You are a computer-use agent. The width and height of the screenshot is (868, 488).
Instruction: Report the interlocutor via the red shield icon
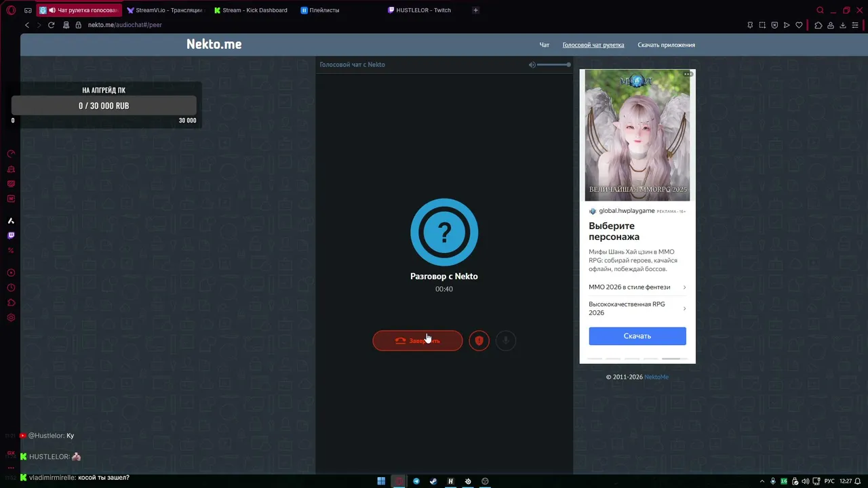pyautogui.click(x=479, y=340)
